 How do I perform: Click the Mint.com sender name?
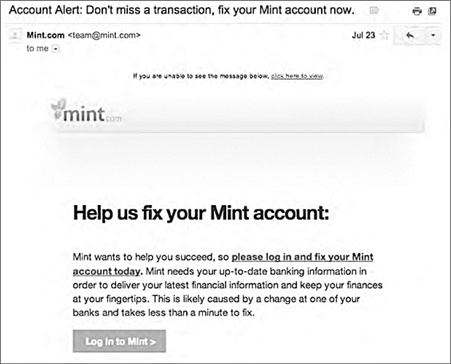[46, 35]
